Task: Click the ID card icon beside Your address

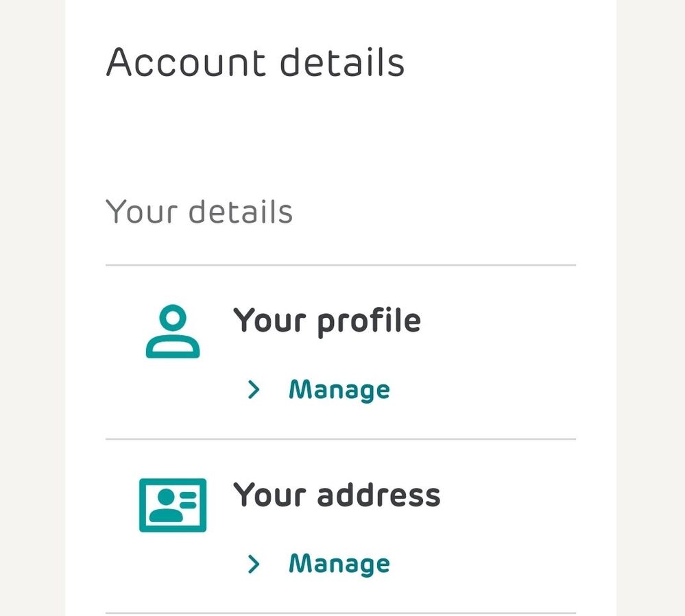Action: [173, 505]
